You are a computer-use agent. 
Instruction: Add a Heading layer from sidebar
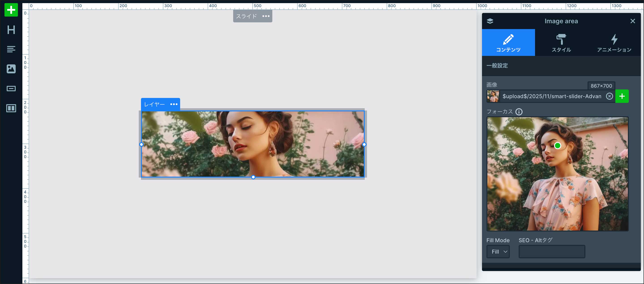(x=11, y=30)
